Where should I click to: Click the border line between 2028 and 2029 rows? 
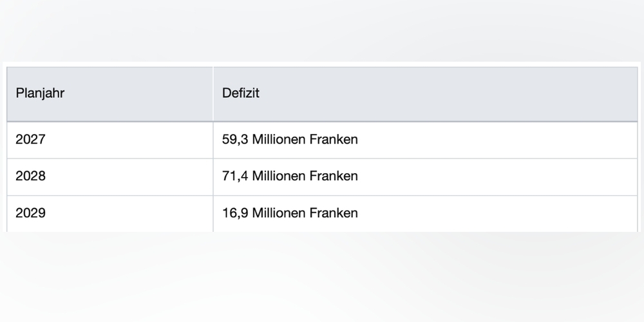coord(322,196)
